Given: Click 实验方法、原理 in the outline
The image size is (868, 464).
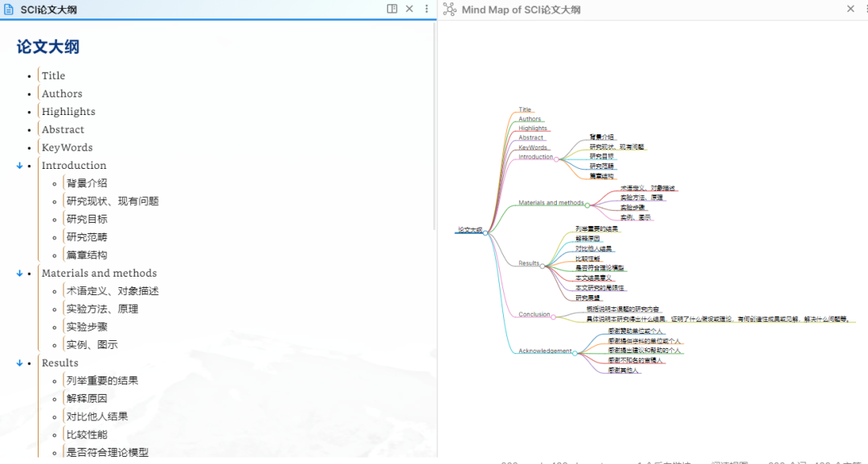Looking at the screenshot, I should click(102, 309).
